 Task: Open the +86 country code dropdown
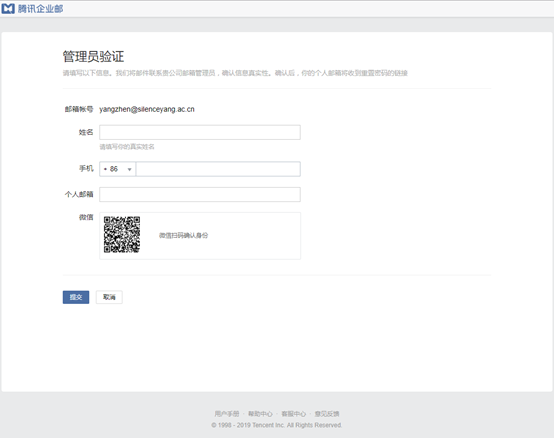[118, 169]
